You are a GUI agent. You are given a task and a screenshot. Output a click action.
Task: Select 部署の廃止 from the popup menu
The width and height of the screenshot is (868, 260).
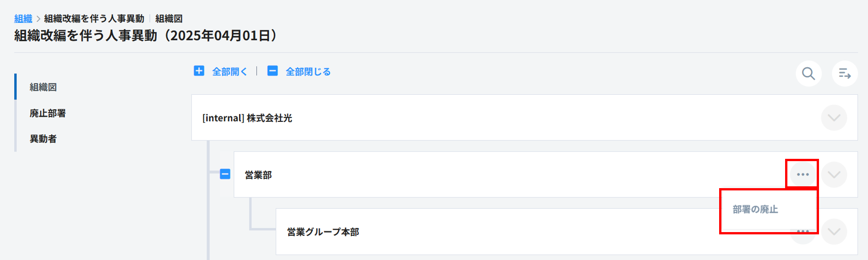(755, 209)
